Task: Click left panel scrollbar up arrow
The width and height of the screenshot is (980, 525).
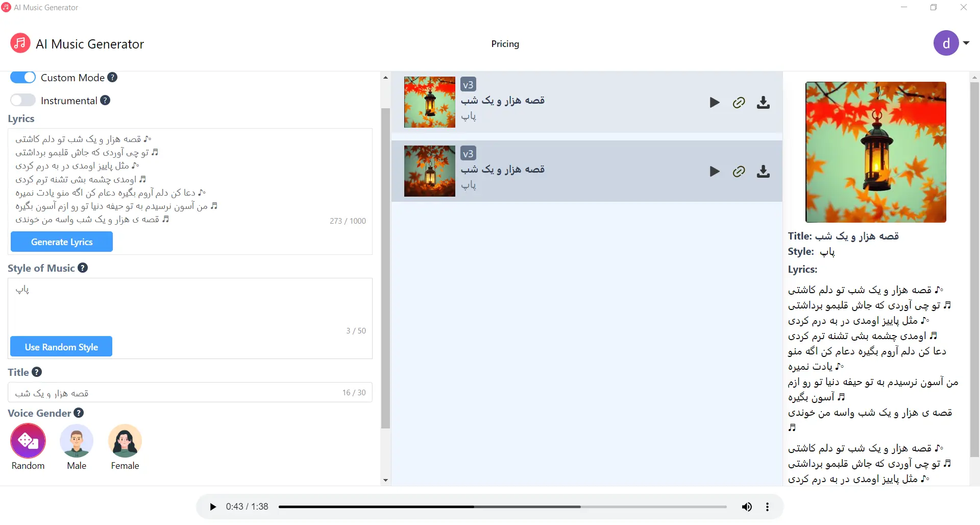Action: [385, 78]
